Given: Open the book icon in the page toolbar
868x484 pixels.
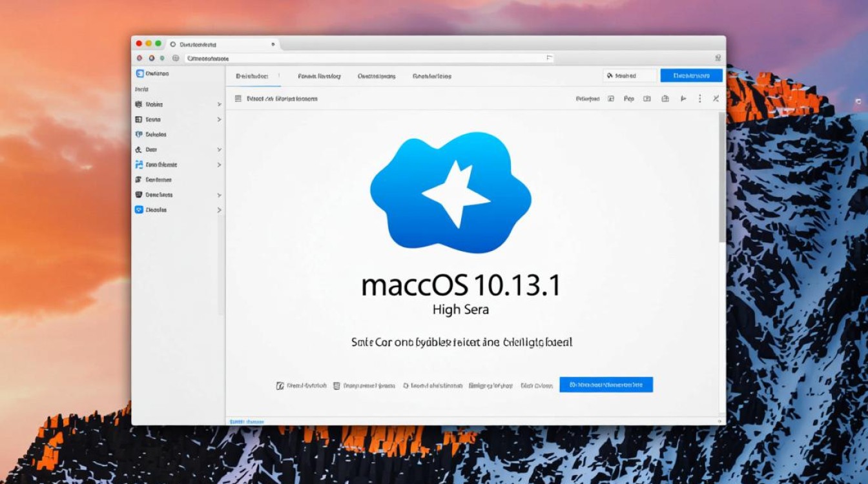Looking at the screenshot, I should click(x=648, y=99).
